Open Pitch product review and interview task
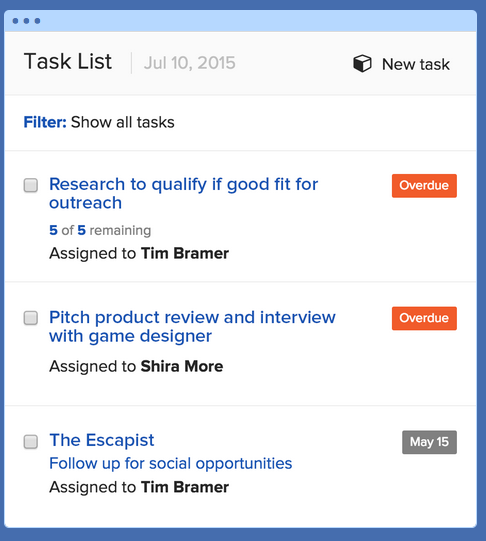The height and width of the screenshot is (541, 486). (192, 326)
